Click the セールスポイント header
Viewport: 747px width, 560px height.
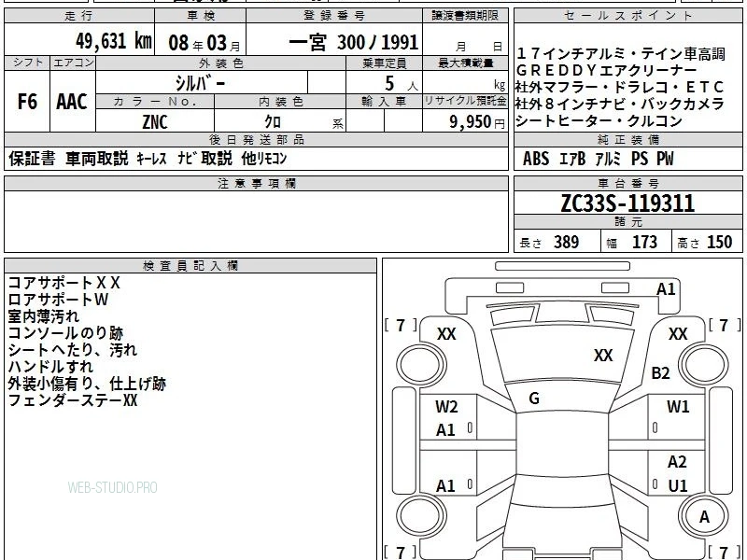click(627, 16)
